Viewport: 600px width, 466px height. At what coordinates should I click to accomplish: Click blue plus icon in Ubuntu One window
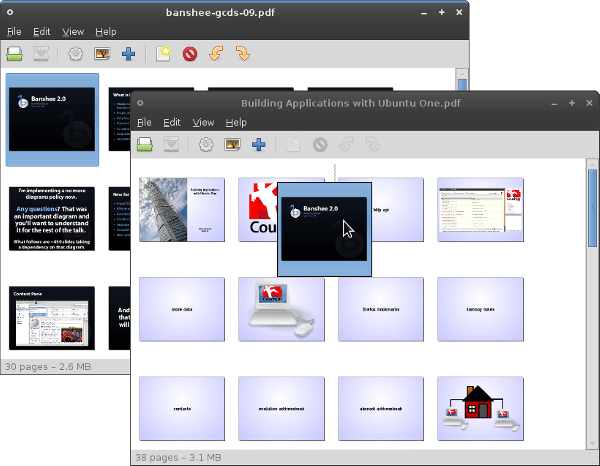coord(258,144)
